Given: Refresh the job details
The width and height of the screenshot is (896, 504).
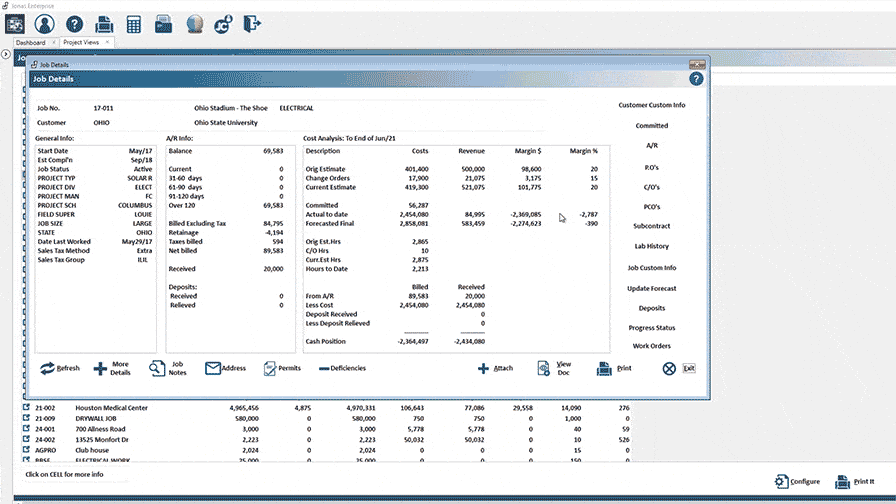Looking at the screenshot, I should (60, 369).
